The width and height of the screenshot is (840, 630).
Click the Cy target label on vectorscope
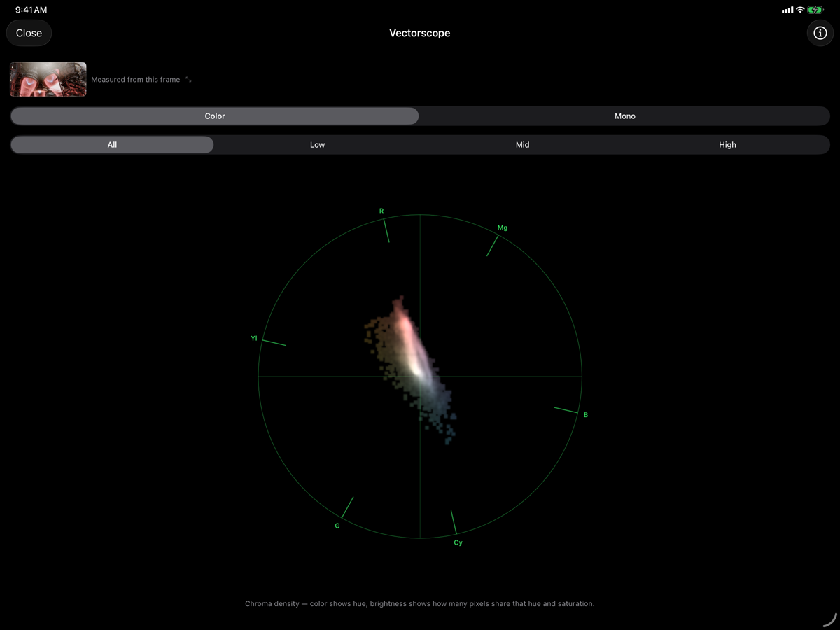pos(458,542)
